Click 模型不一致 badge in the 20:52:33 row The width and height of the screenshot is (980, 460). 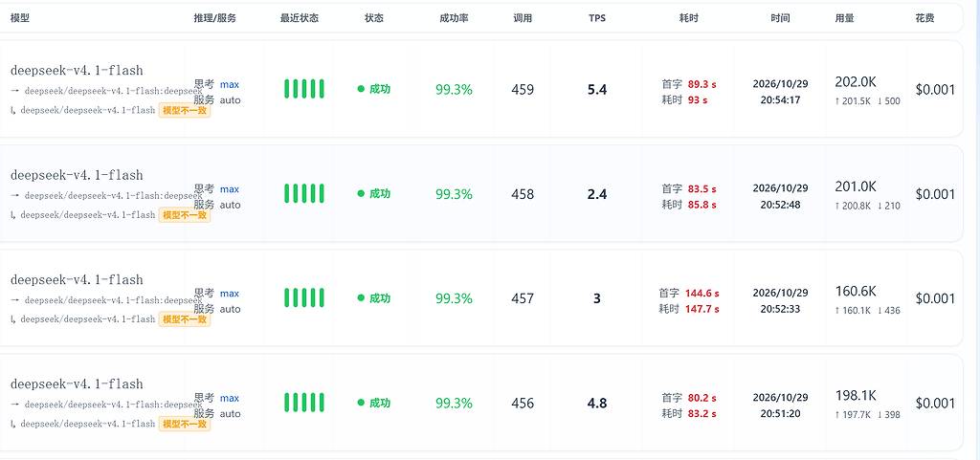click(x=185, y=319)
